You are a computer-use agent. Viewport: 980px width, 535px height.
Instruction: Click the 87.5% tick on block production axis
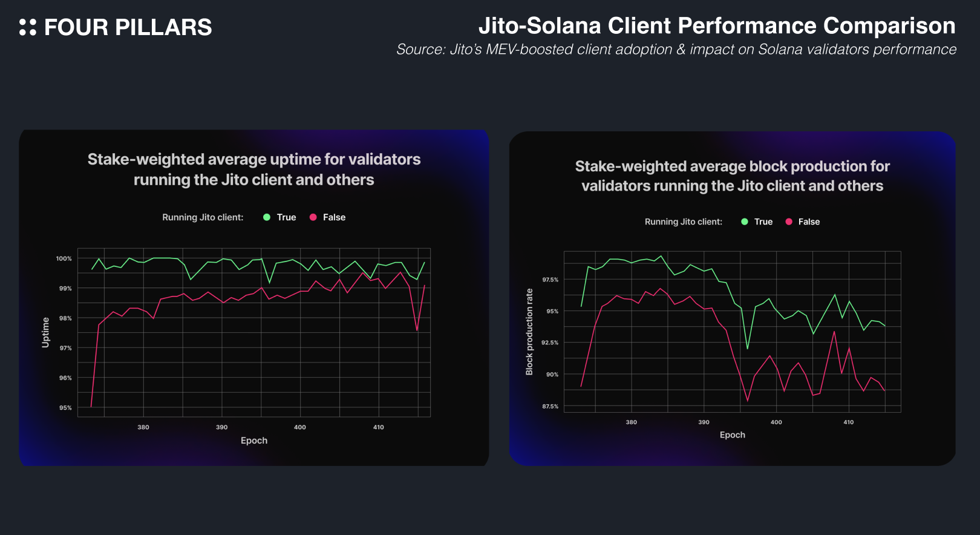point(550,406)
